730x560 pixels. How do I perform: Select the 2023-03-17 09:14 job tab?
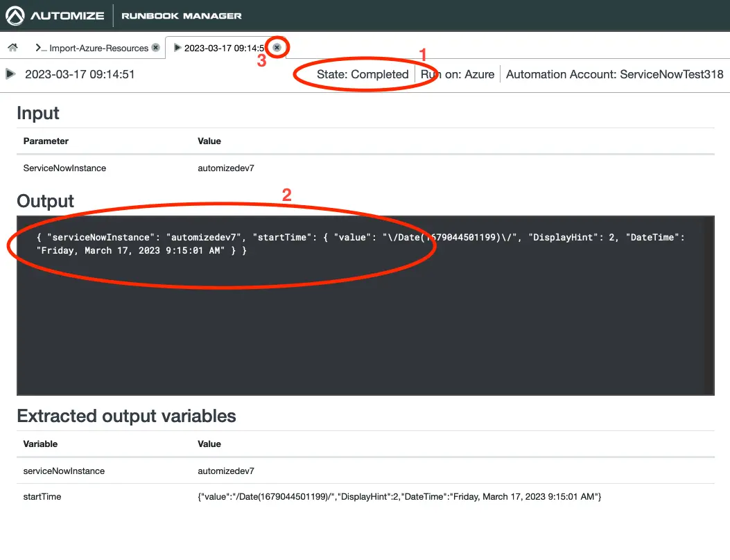[224, 48]
